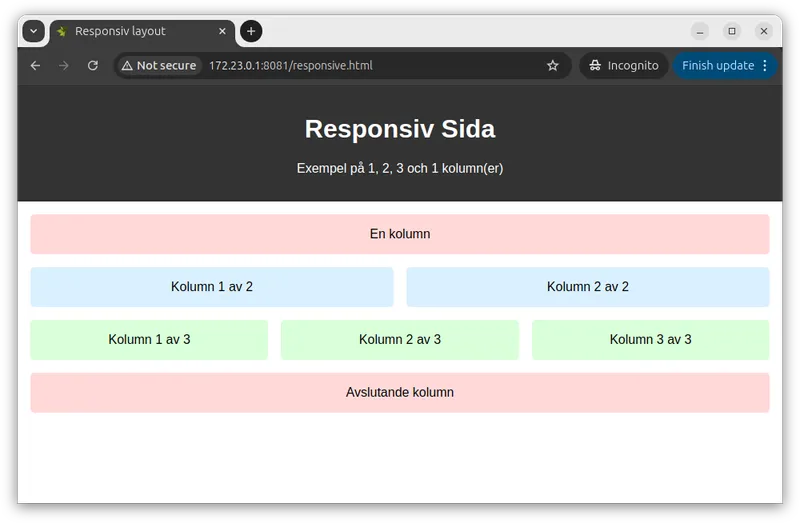Click the 'Kolumn 3 av 3' green box
The image size is (800, 523).
pos(650,340)
